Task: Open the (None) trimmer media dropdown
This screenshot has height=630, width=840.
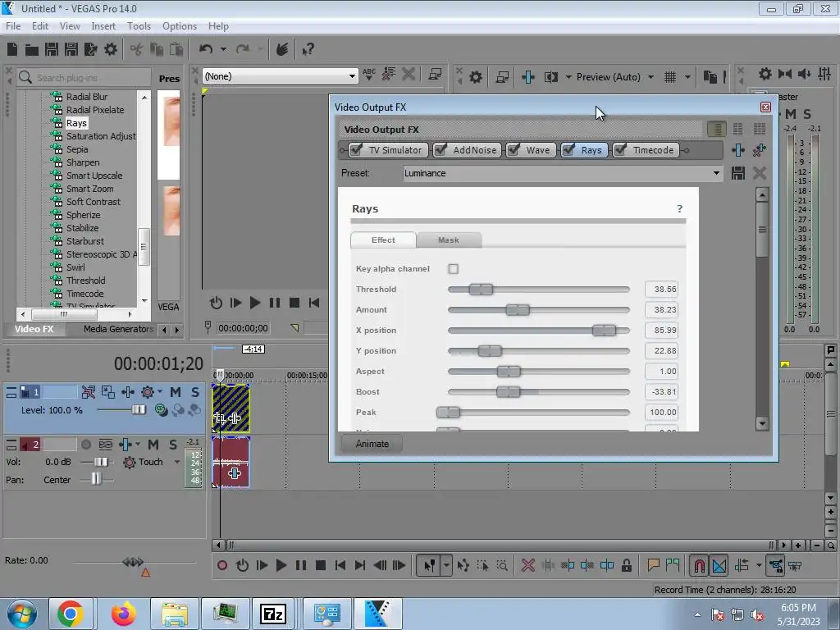Action: (x=351, y=76)
